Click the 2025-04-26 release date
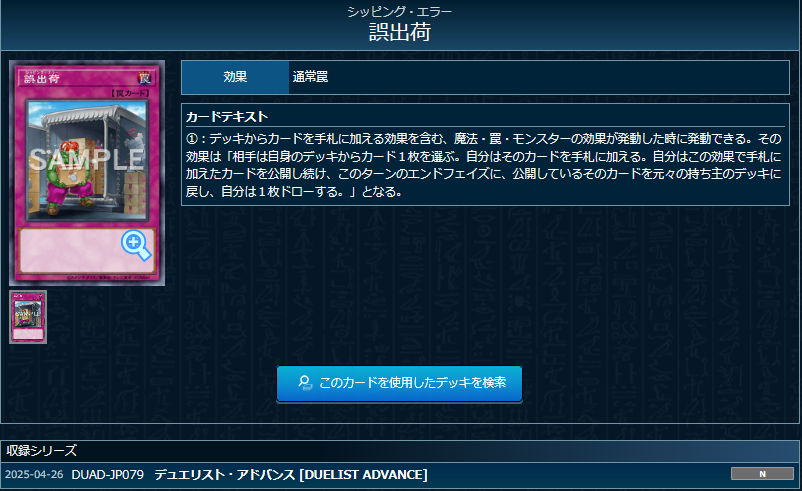This screenshot has height=491, width=802. [x=34, y=475]
